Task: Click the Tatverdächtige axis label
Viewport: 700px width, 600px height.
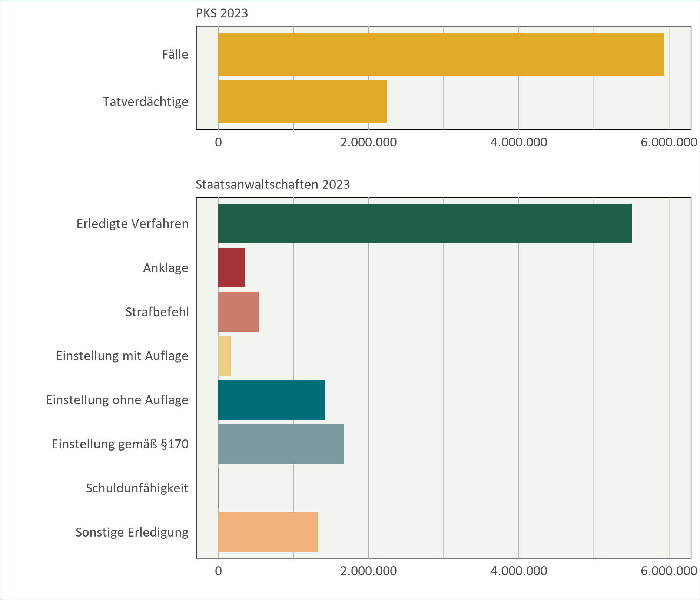Action: 145,102
